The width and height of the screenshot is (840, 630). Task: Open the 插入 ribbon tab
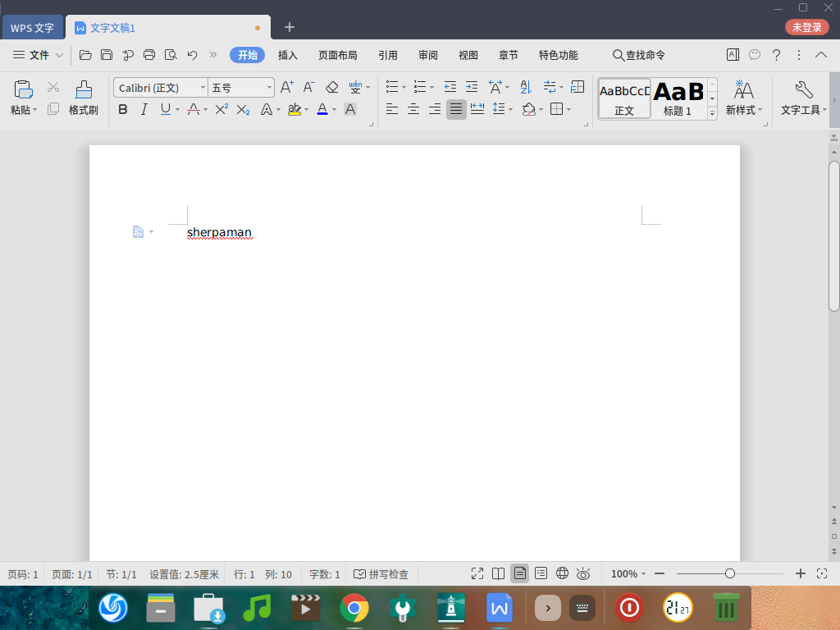288,55
